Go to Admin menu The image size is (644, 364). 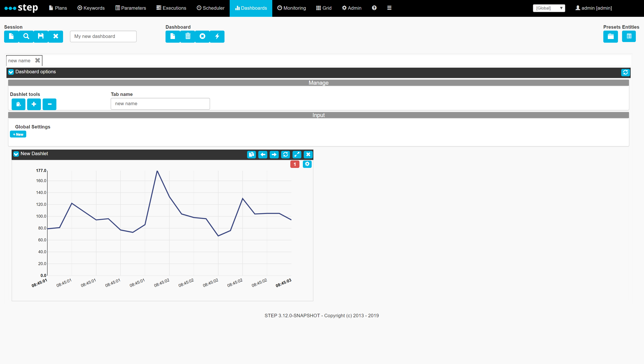[352, 8]
